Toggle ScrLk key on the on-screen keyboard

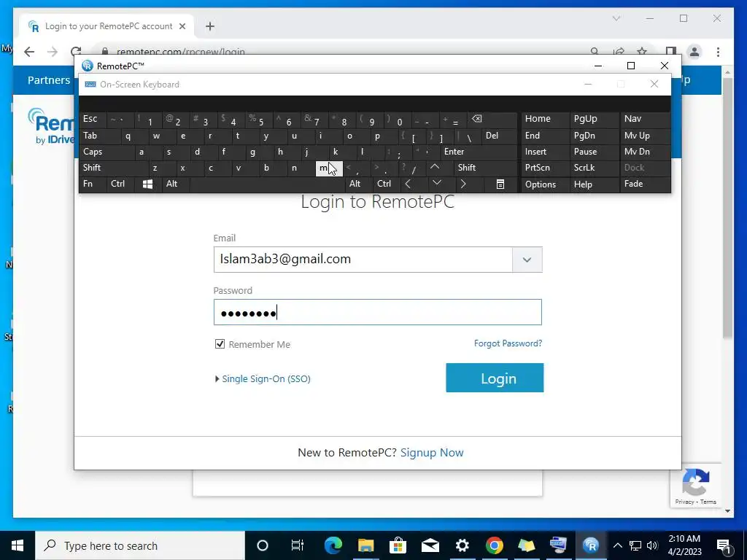tap(594, 168)
